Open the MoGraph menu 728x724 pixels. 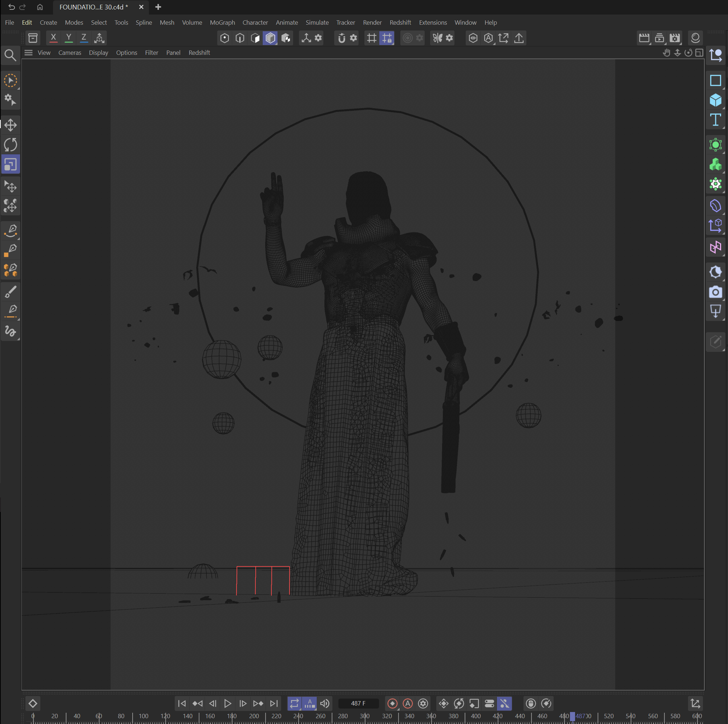222,23
